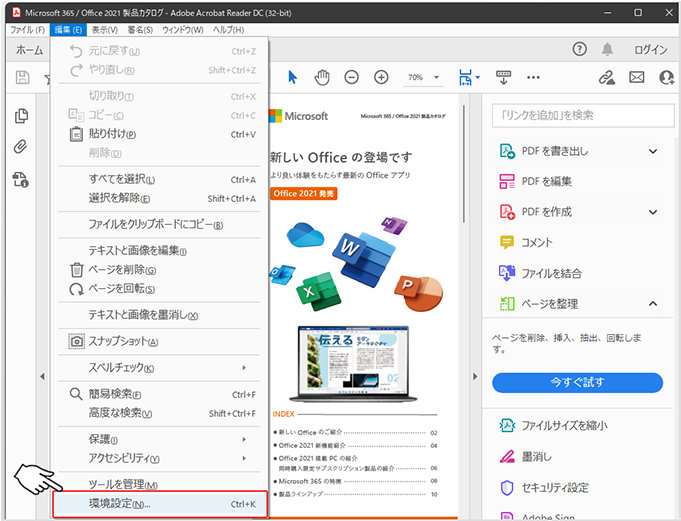Click the document vertical scrollbar
This screenshot has height=521, width=681.
464,164
